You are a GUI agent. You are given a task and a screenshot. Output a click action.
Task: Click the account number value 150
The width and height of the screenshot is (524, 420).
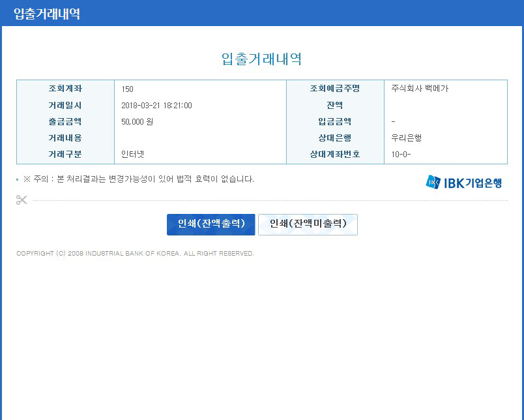127,89
